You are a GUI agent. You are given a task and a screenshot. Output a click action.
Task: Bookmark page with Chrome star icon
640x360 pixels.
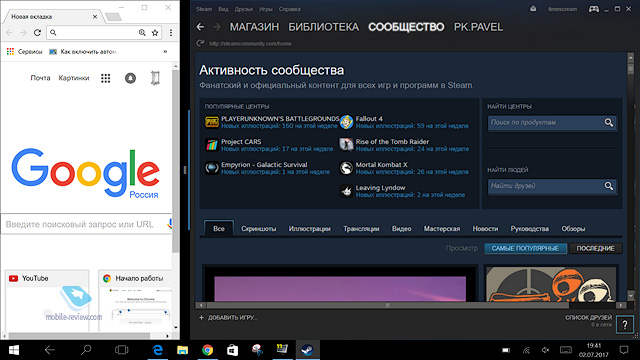pyautogui.click(x=155, y=33)
